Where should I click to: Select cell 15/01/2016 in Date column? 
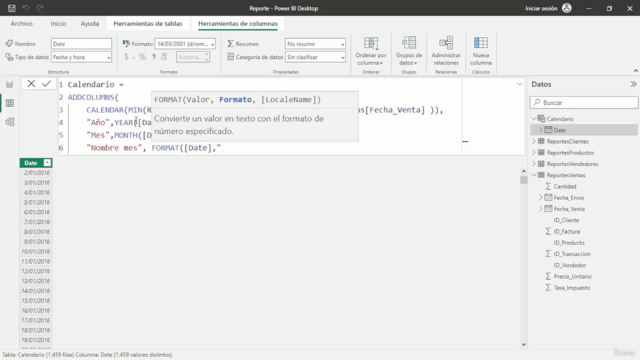tap(36, 301)
